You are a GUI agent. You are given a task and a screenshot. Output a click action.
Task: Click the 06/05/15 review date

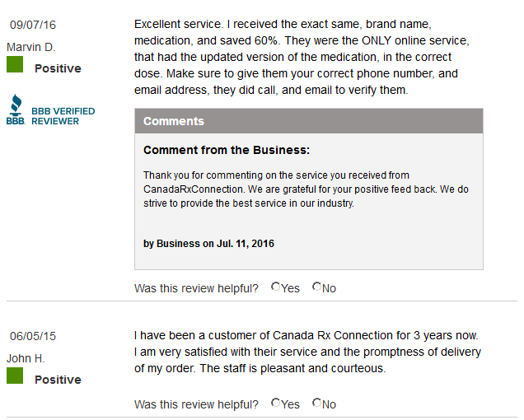pos(33,336)
